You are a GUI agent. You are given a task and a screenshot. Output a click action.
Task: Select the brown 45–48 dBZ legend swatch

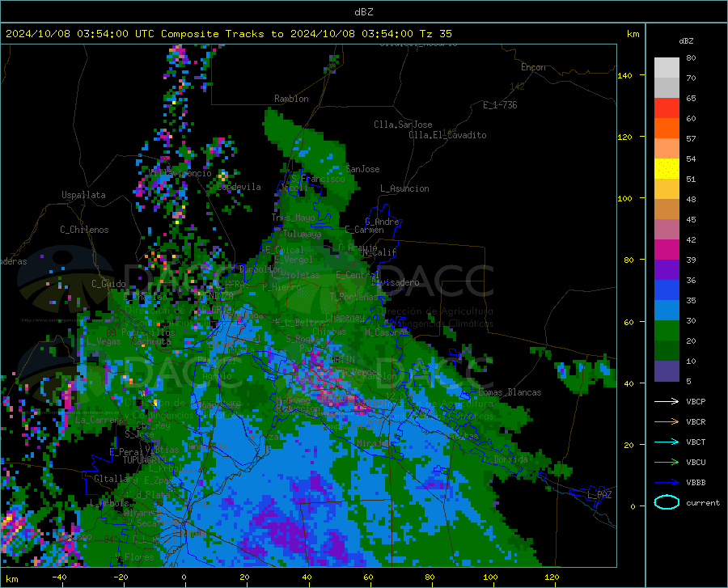click(667, 209)
